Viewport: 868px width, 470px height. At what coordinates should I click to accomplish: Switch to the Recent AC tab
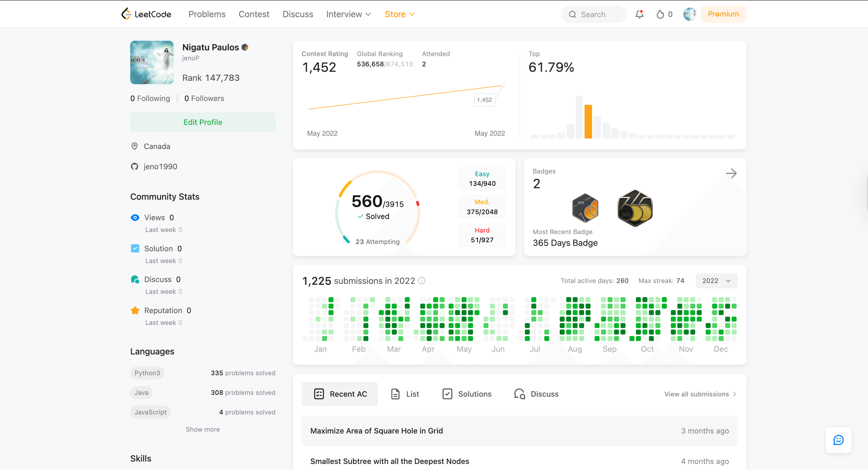(340, 394)
